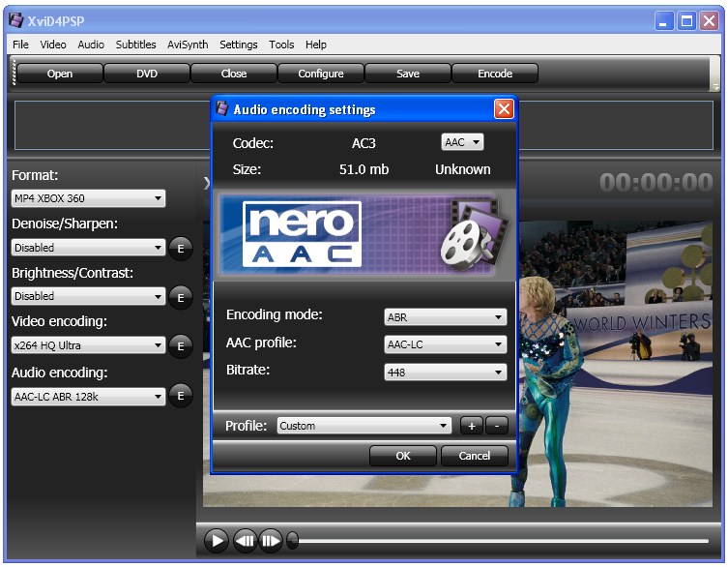
Task: Open the Video encoding dropdown x264 HQ Ultra
Action: [88, 345]
